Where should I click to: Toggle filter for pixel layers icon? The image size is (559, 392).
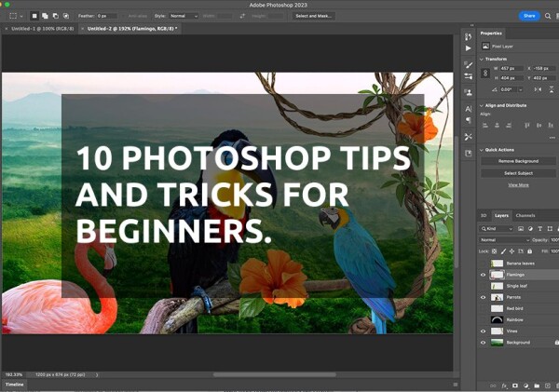(x=521, y=229)
